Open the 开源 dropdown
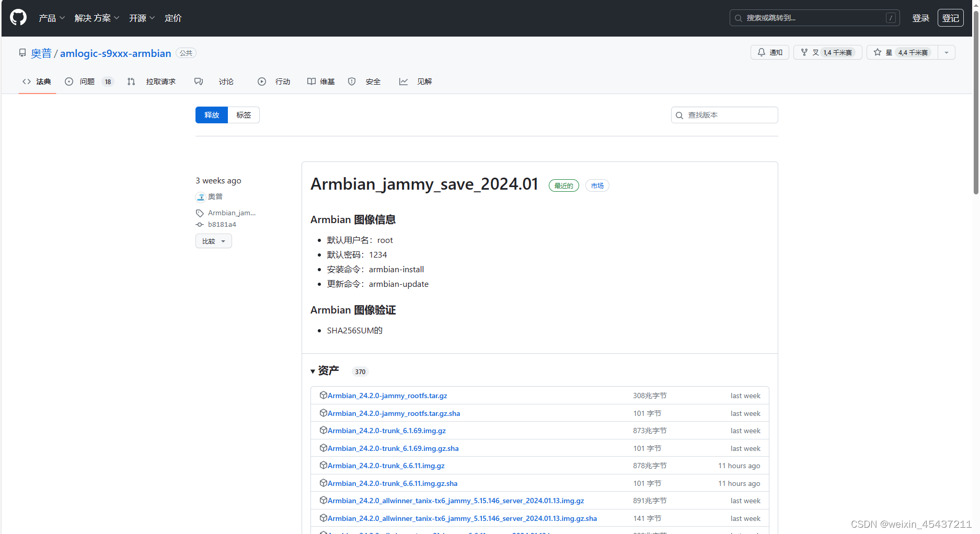Screen dimensions: 980x534 [142, 18]
